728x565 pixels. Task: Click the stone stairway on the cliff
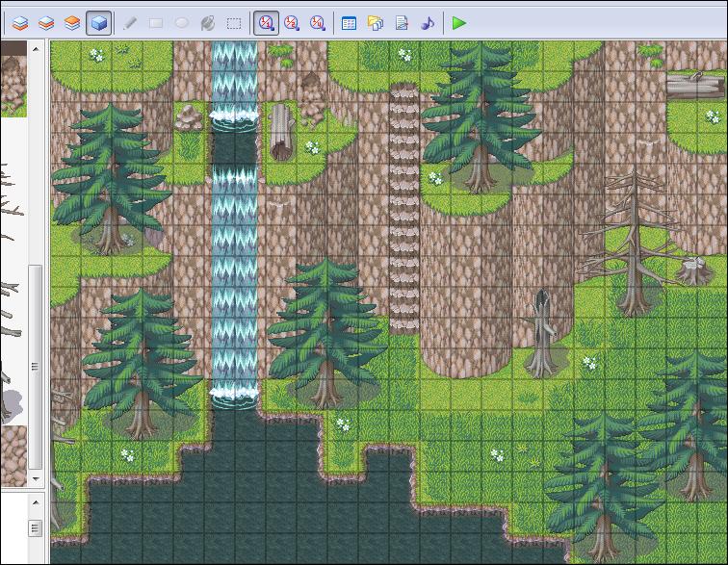pyautogui.click(x=403, y=209)
